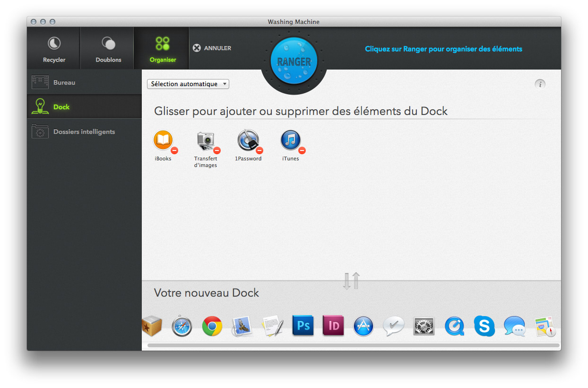Image resolution: width=588 pixels, height=388 pixels.
Task: Click the 'Glisser pour ajouter ou supprimer' heading
Action: point(301,112)
